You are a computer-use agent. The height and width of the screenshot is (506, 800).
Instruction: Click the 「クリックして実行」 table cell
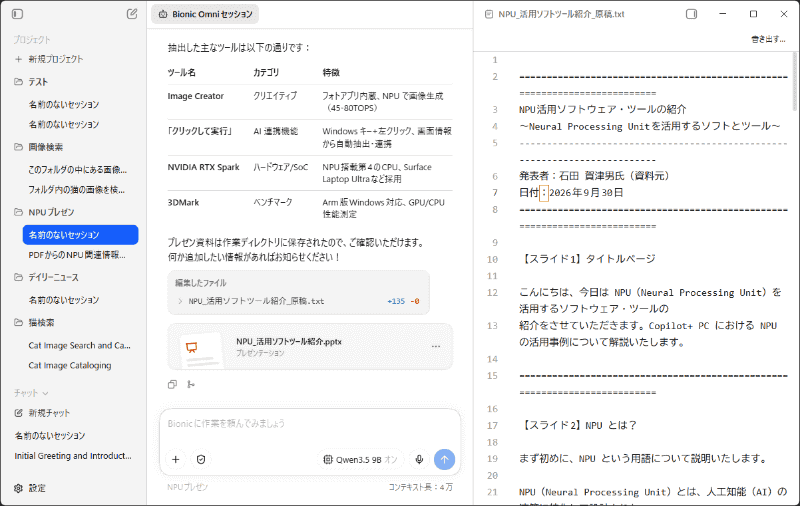(x=200, y=131)
